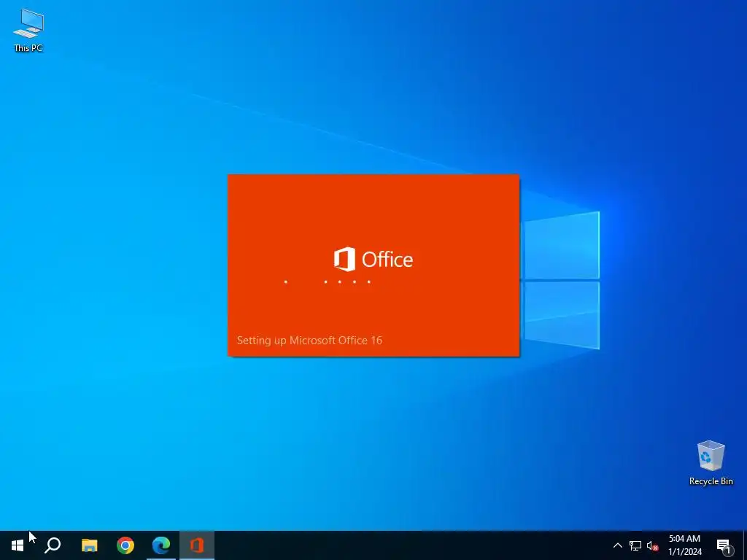This screenshot has width=747, height=560.
Task: Open the Action Center notifications icon
Action: coord(724,545)
